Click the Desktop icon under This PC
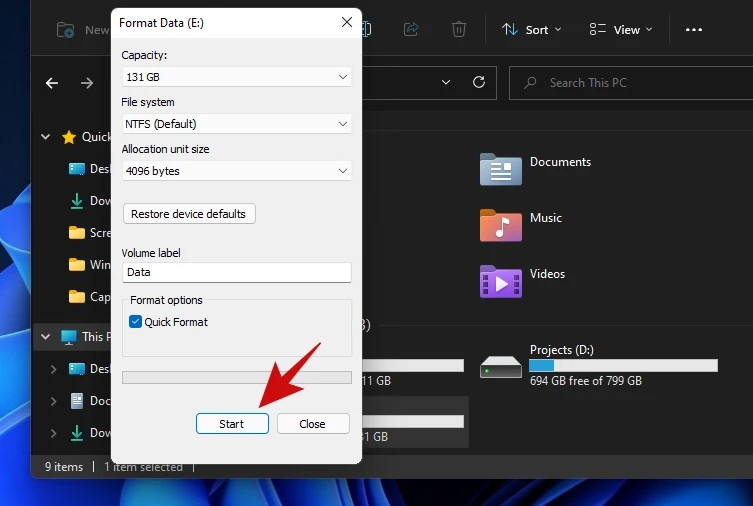Viewport: 753px width, 506px height. coord(77,369)
